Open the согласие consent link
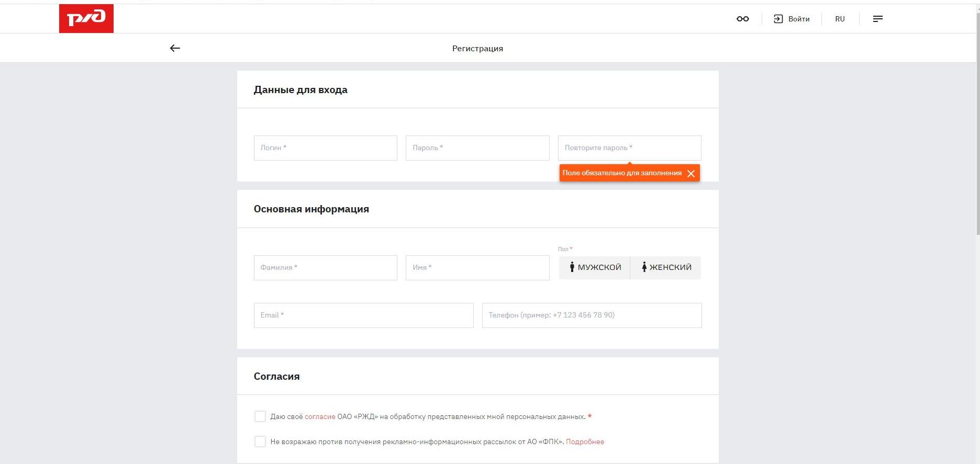 tap(320, 417)
